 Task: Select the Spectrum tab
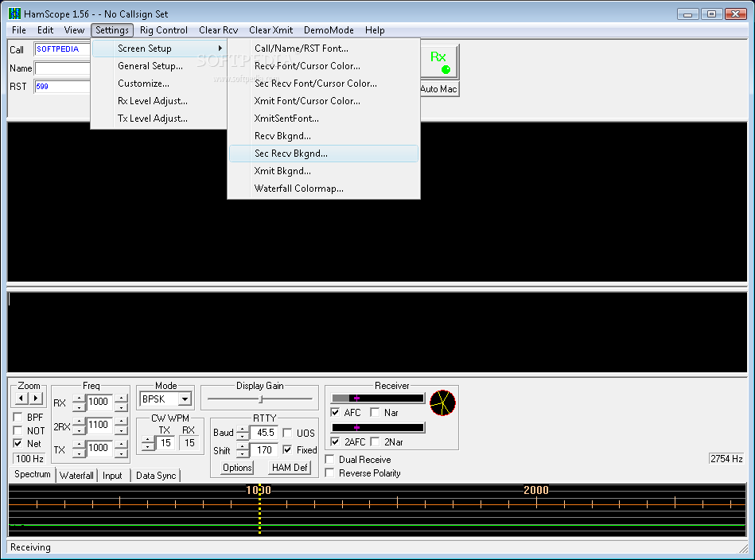33,474
